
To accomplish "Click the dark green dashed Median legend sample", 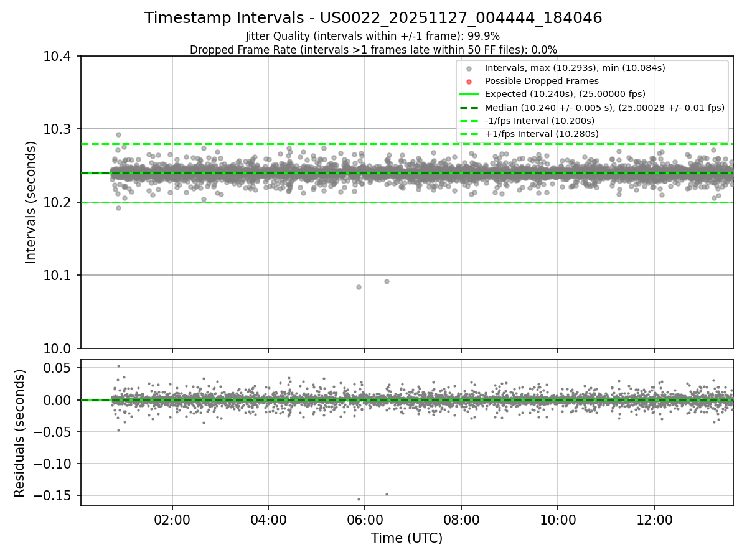I will tap(469, 108).
